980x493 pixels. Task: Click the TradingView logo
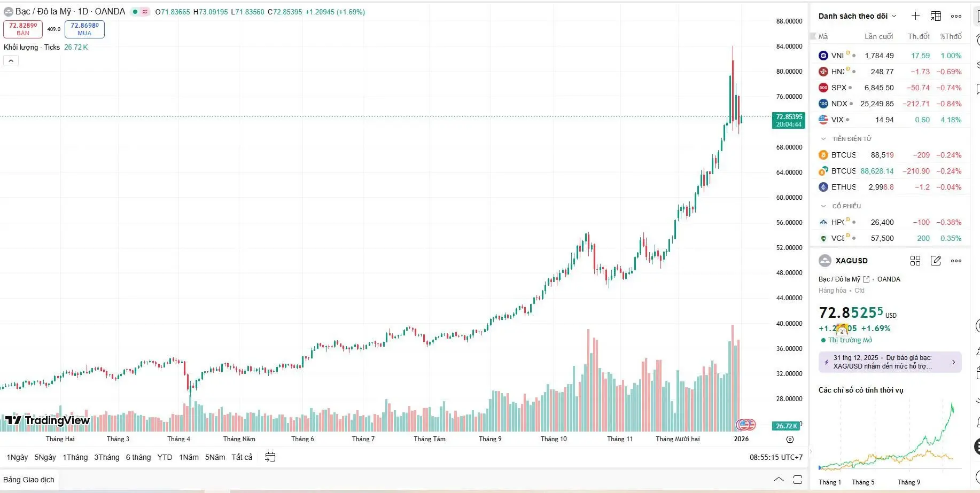click(47, 420)
